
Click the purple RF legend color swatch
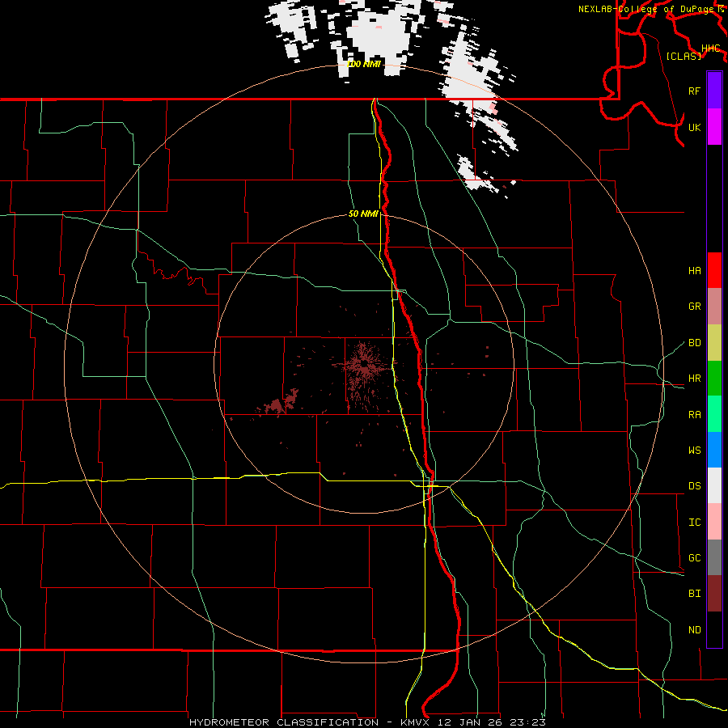click(x=714, y=91)
